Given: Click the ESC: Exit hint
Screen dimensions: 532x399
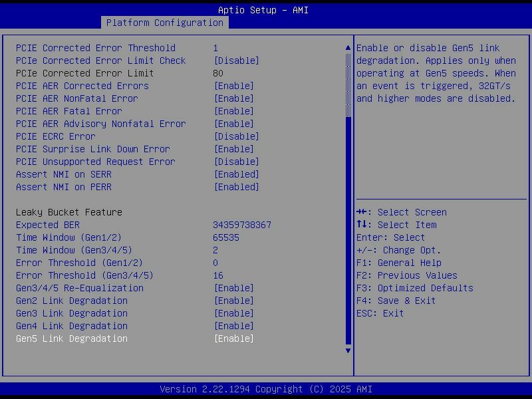Looking at the screenshot, I should tap(380, 313).
